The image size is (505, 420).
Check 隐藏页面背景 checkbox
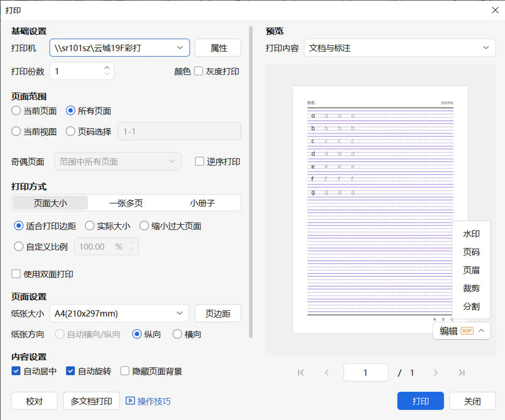(x=125, y=371)
